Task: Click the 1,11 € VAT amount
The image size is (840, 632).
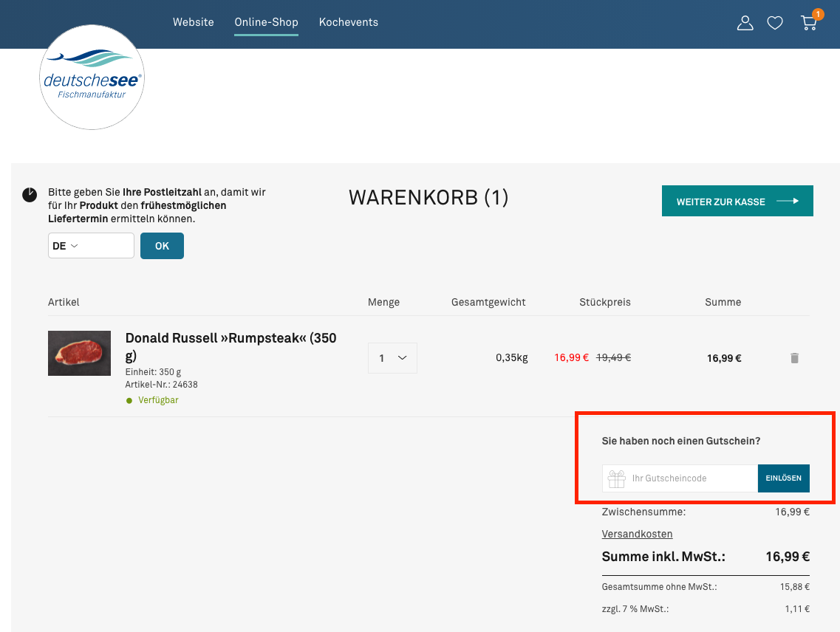Action: [x=797, y=609]
